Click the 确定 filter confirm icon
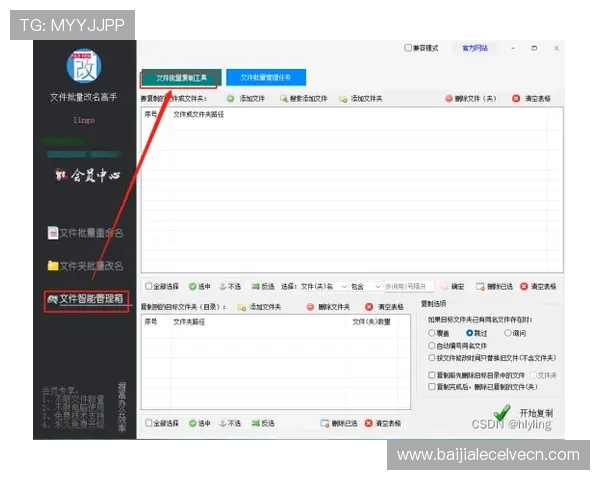 [444, 286]
